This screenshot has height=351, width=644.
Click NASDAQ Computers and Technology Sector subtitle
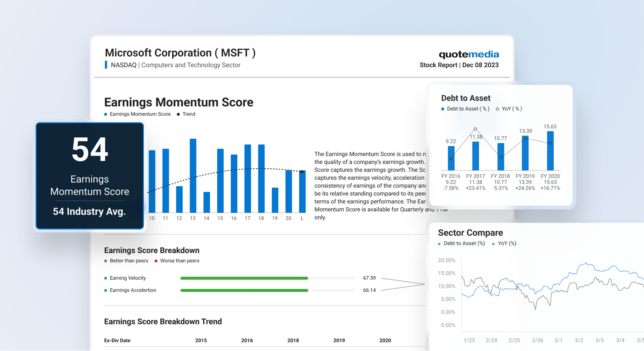pos(175,65)
